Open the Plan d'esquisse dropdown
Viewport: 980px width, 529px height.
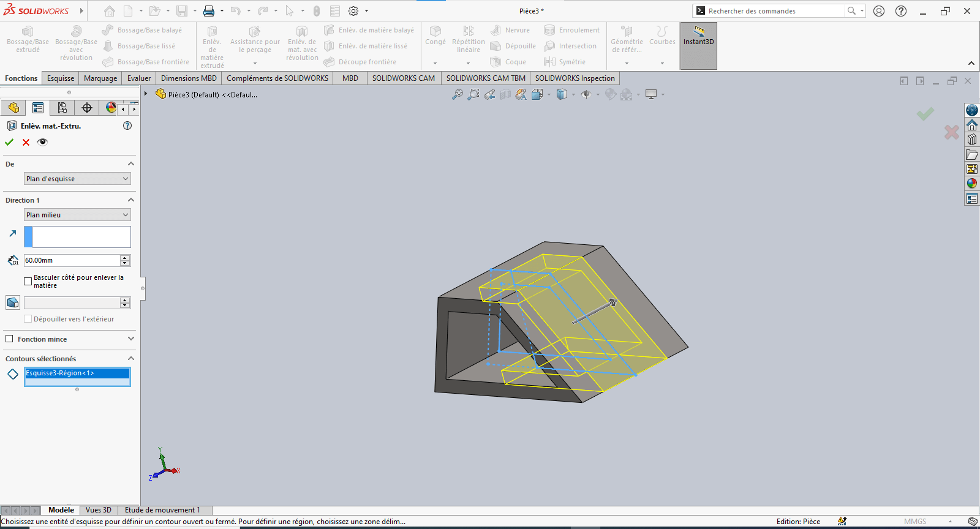(77, 179)
